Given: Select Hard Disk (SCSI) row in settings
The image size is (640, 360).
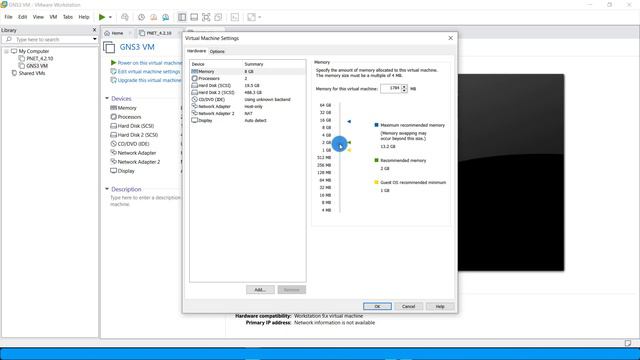Looking at the screenshot, I should click(248, 86).
